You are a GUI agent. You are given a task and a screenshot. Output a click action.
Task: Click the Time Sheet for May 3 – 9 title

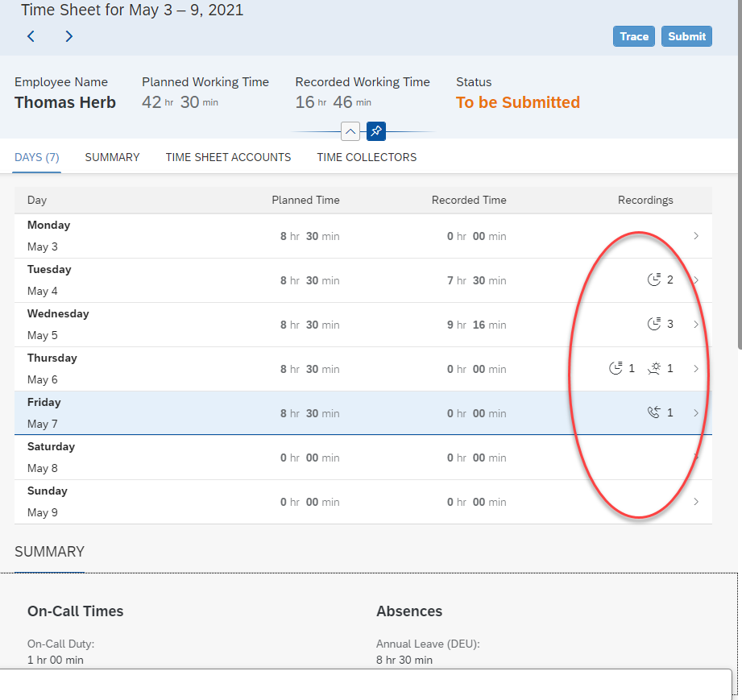coord(132,10)
